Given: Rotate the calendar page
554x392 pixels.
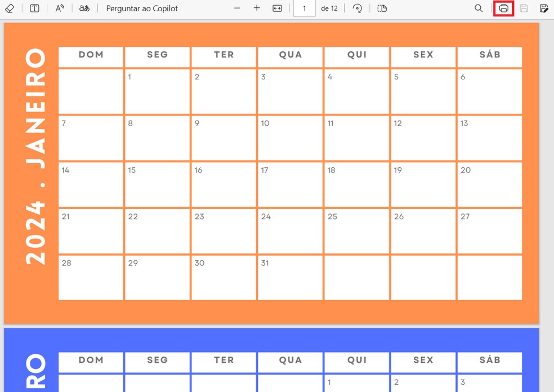Looking at the screenshot, I should (358, 8).
